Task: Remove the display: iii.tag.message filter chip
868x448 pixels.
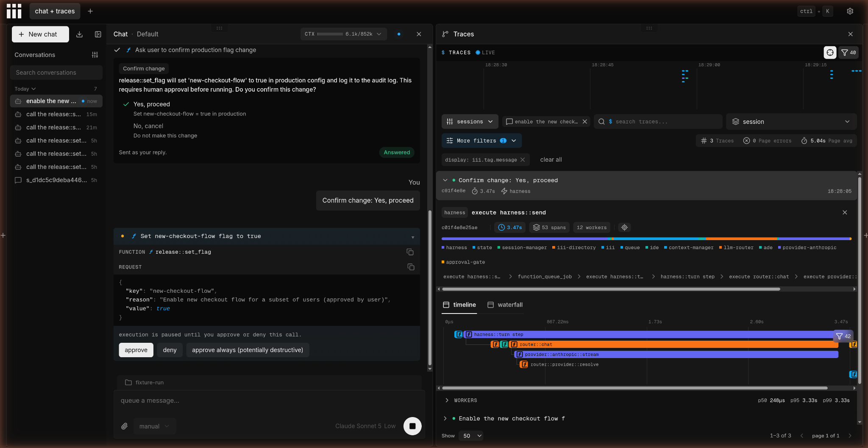Action: [x=523, y=160]
